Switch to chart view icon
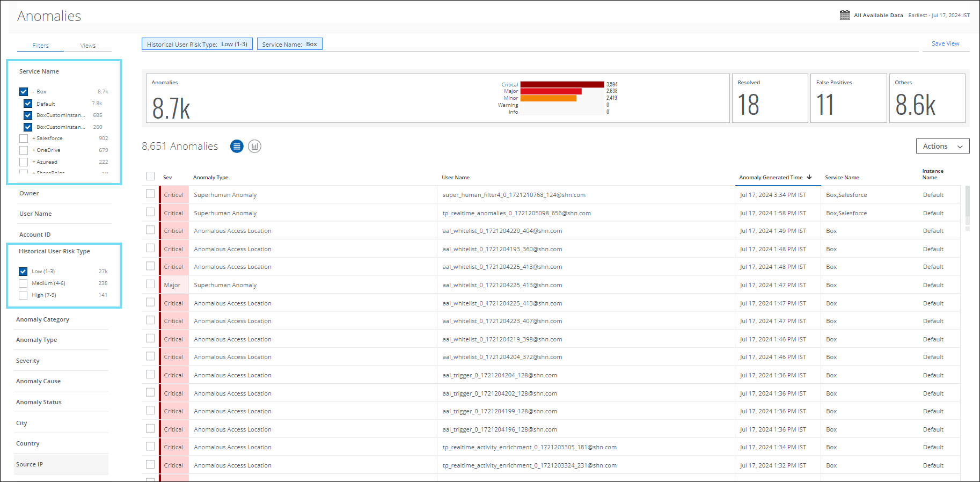The image size is (980, 482). tap(254, 146)
